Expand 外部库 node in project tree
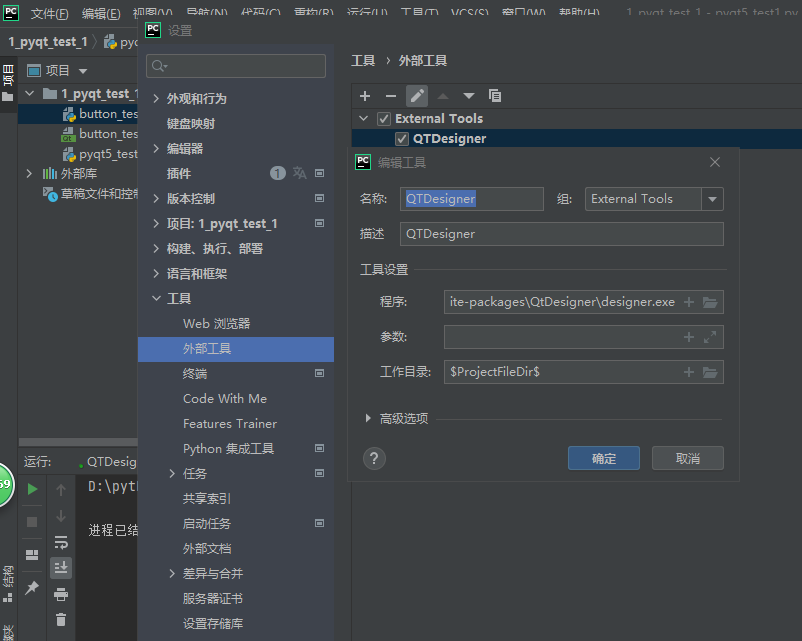This screenshot has height=641, width=802. click(x=29, y=173)
